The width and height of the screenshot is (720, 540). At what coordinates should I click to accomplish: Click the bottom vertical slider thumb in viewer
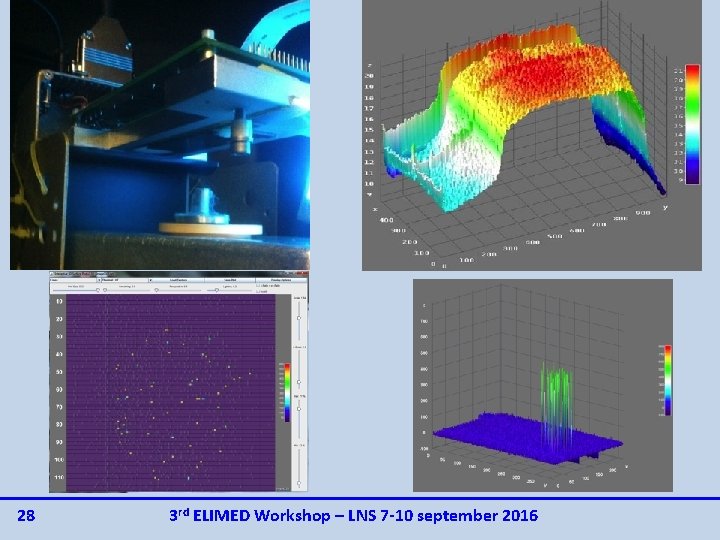(299, 483)
